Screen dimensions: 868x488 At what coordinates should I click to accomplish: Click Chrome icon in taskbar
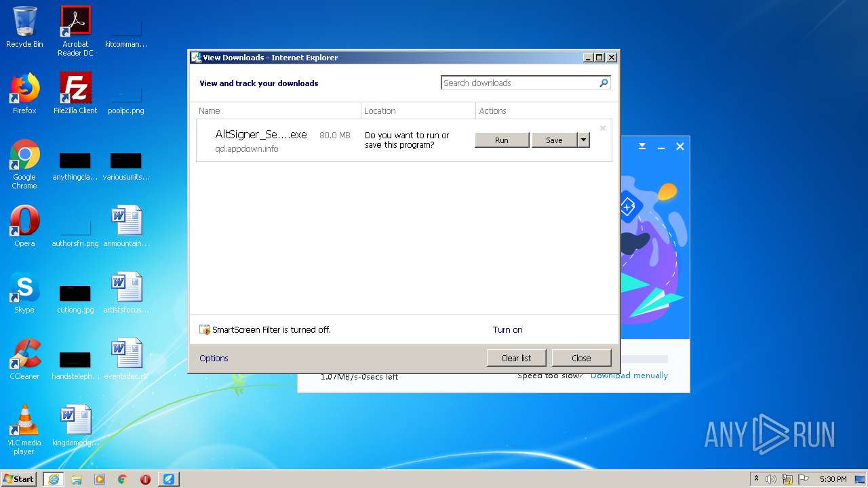[x=123, y=479]
